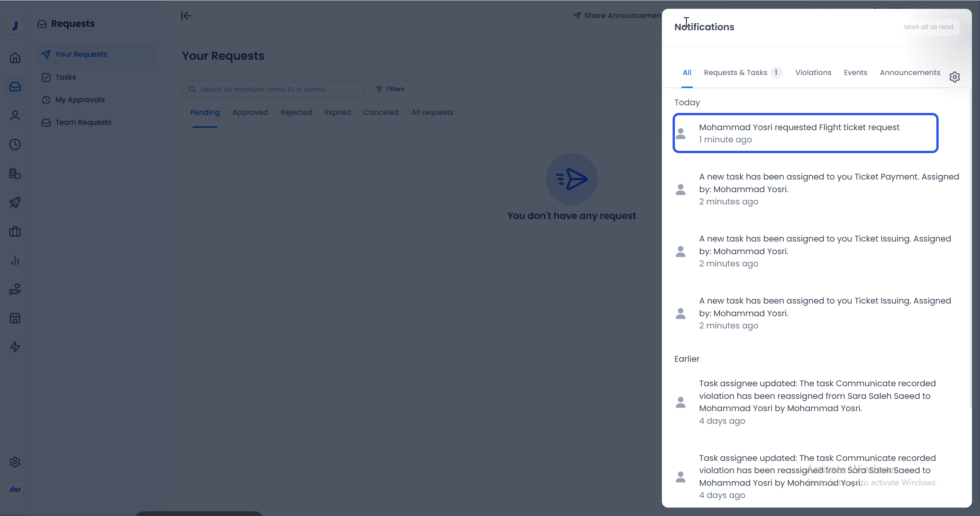Go to My Approvals menu item
980x516 pixels.
click(80, 100)
